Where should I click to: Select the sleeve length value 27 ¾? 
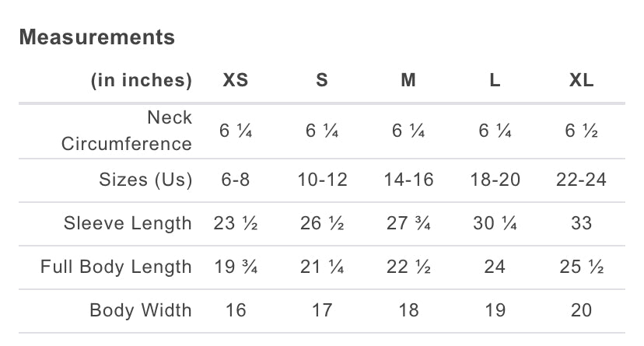tap(408, 223)
